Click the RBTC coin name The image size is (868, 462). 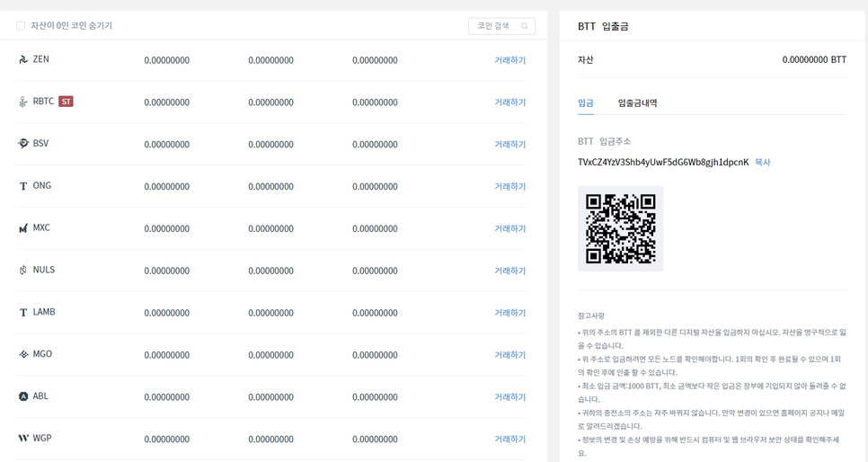tap(43, 102)
